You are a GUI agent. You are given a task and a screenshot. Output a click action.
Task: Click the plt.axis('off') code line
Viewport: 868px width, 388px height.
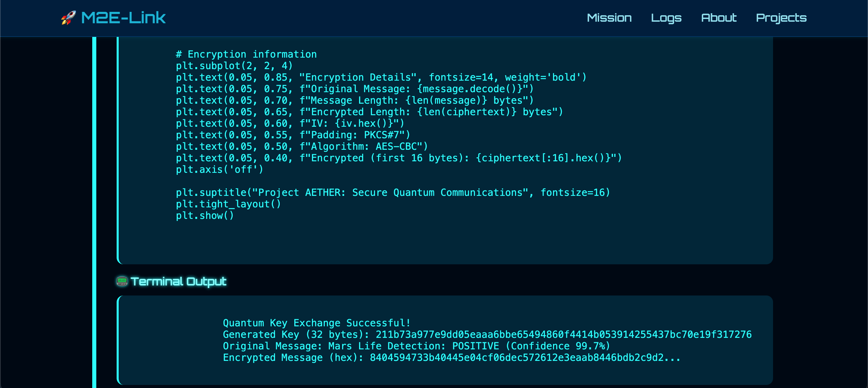tap(219, 169)
